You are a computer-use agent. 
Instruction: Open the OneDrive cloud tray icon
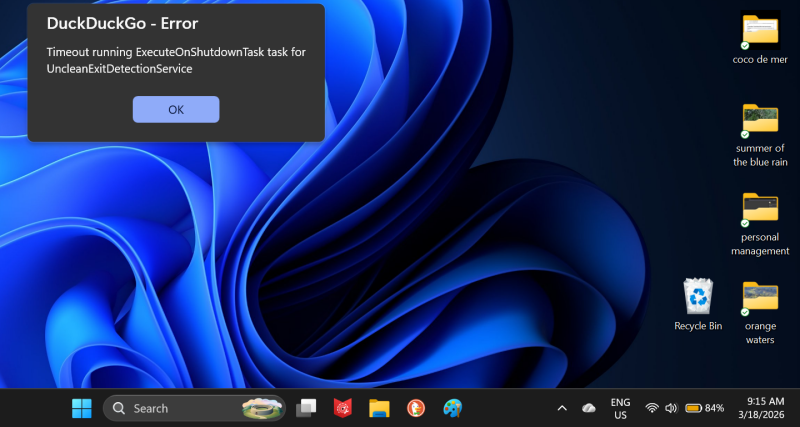[589, 408]
